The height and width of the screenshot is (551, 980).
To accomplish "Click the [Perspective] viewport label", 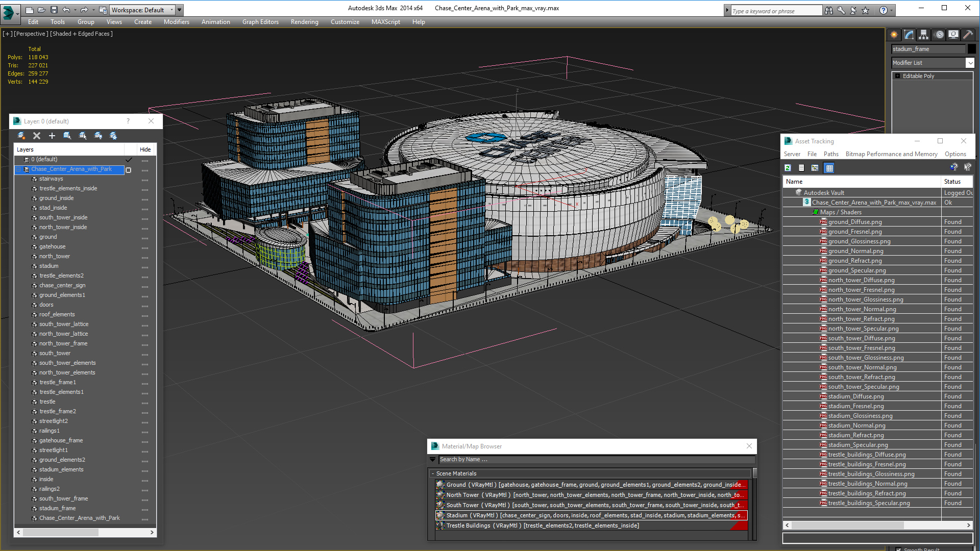I will pyautogui.click(x=31, y=34).
